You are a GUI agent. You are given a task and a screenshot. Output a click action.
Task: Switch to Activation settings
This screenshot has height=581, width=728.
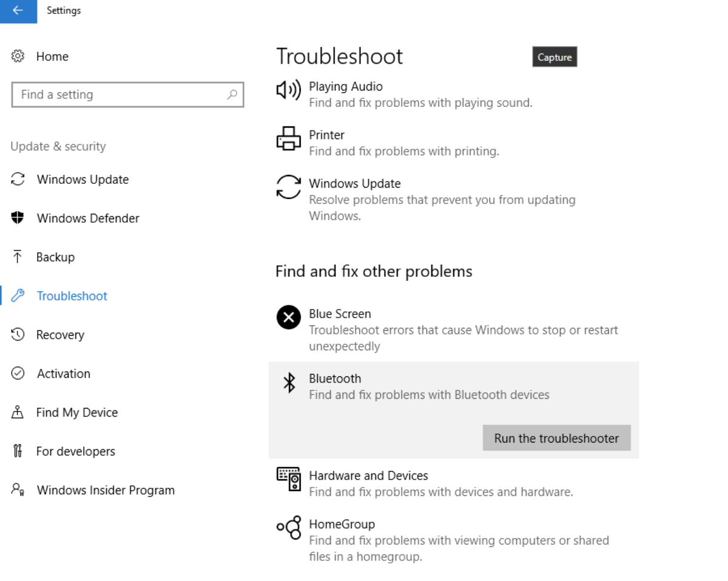[x=63, y=374]
